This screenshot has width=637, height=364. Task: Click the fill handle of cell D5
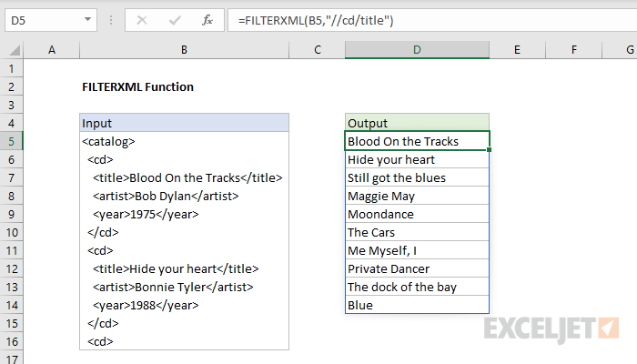[x=490, y=150]
